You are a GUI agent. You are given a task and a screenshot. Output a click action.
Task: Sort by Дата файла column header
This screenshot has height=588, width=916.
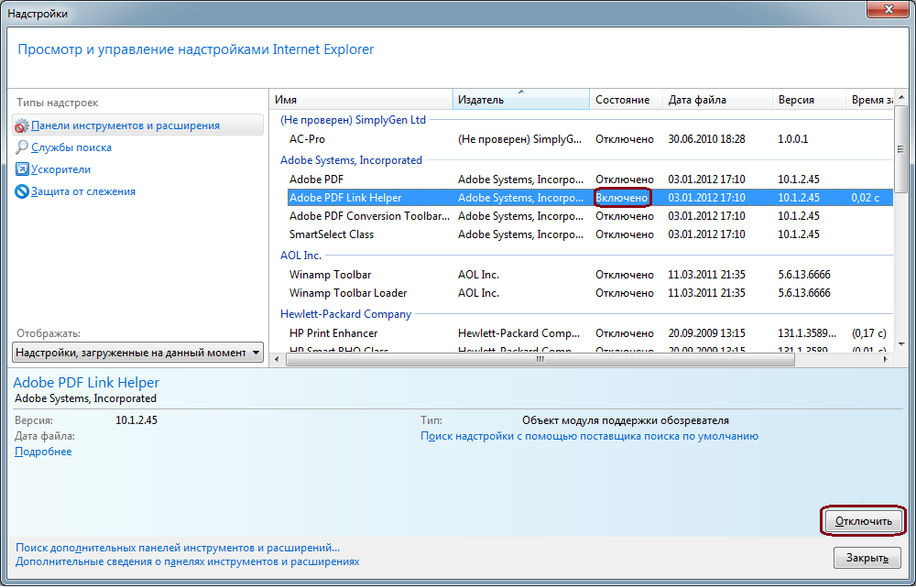coord(714,100)
